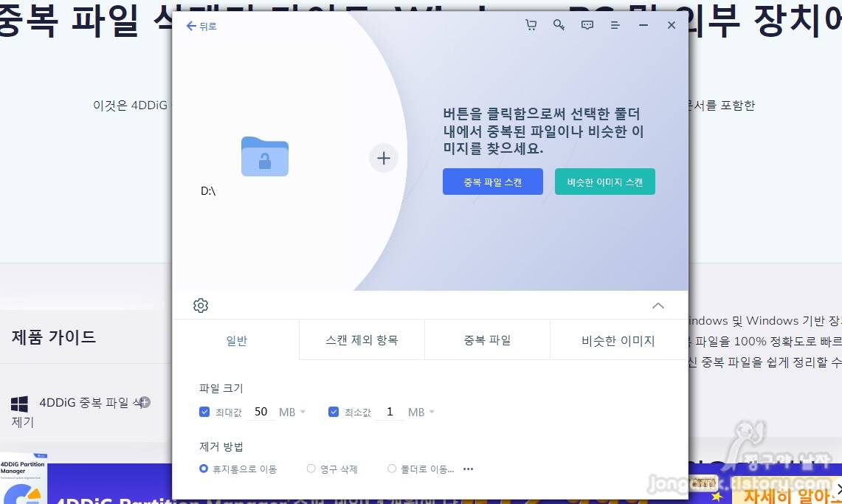Start 비슷한 이미지 스캔

tap(604, 182)
